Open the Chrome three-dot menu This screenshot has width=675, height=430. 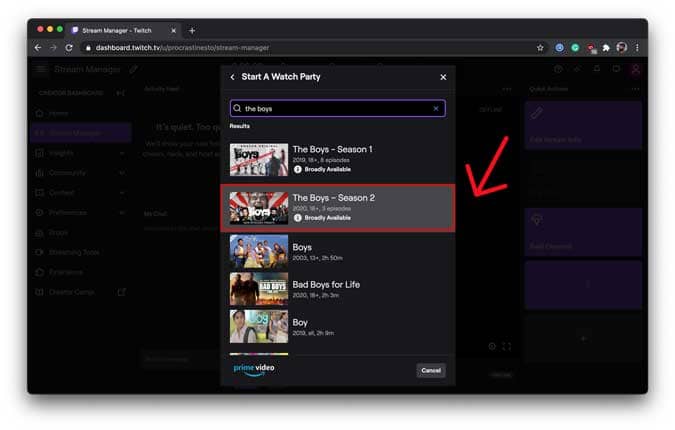pyautogui.click(x=637, y=48)
